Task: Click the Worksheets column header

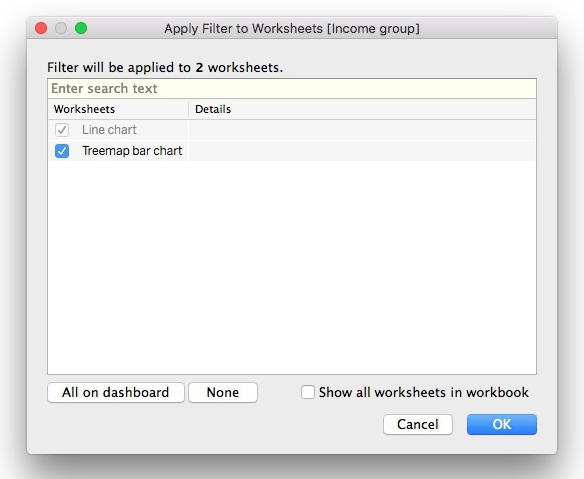Action: 118,109
